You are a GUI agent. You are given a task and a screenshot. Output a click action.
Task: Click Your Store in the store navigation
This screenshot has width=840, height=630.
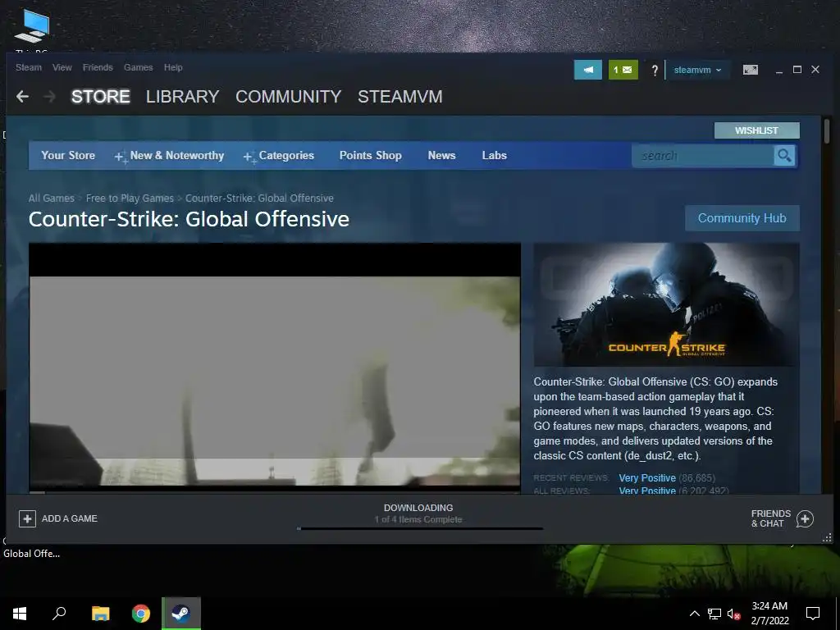tap(68, 155)
